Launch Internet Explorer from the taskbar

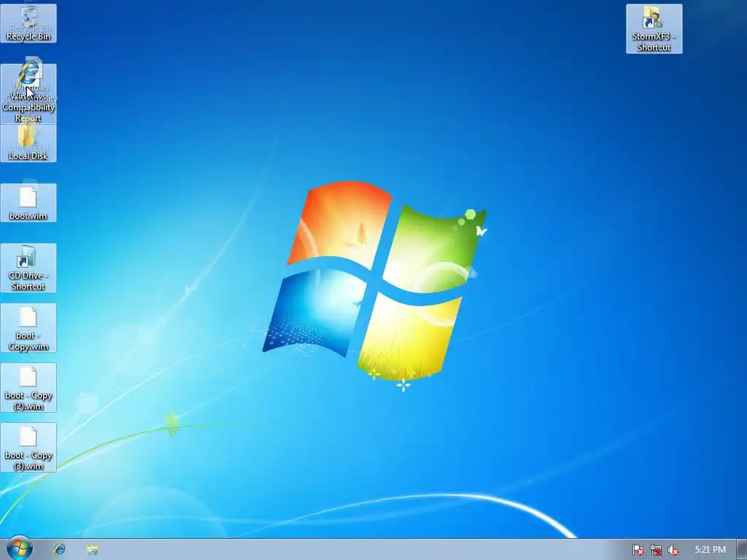click(60, 550)
